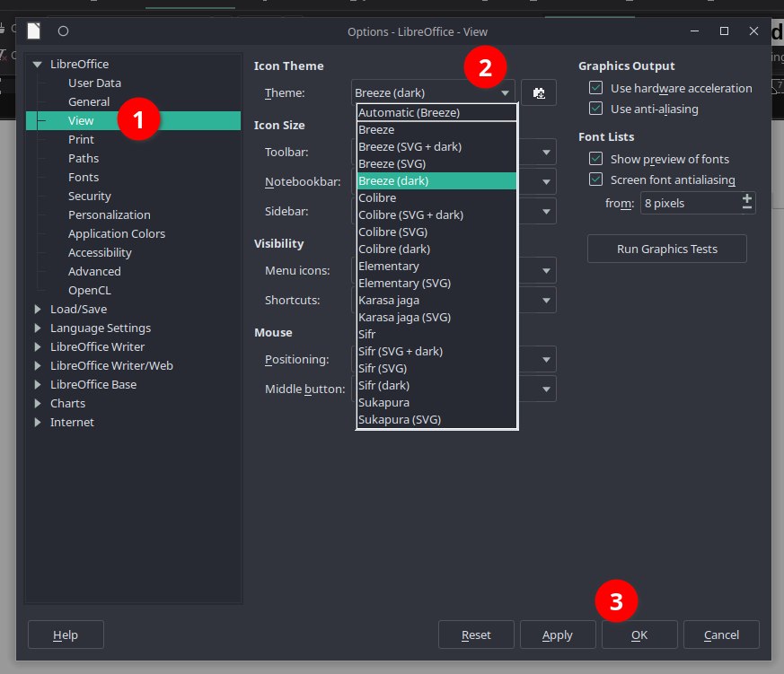The image size is (784, 674).
Task: Choose Elementary (SVG) theme option
Action: 436,284
